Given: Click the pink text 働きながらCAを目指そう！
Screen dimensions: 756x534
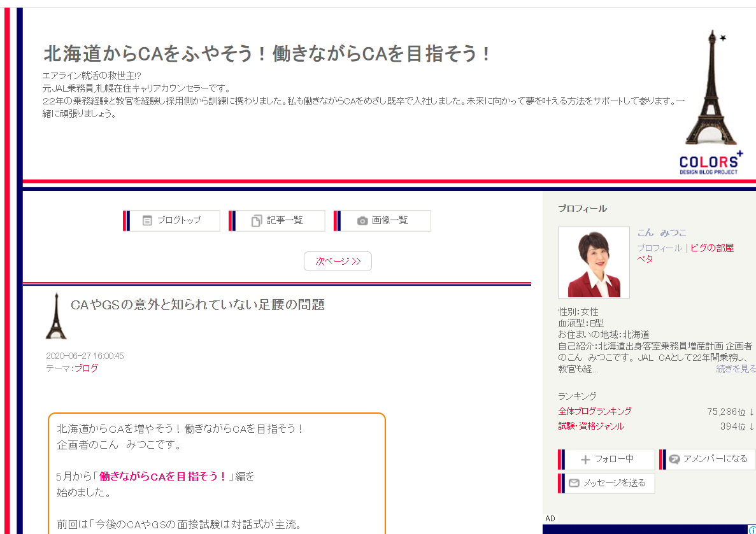Looking at the screenshot, I should point(164,477).
